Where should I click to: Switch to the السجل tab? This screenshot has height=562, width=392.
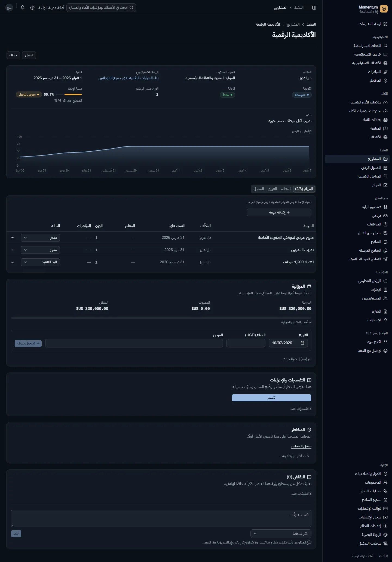pyautogui.click(x=259, y=189)
